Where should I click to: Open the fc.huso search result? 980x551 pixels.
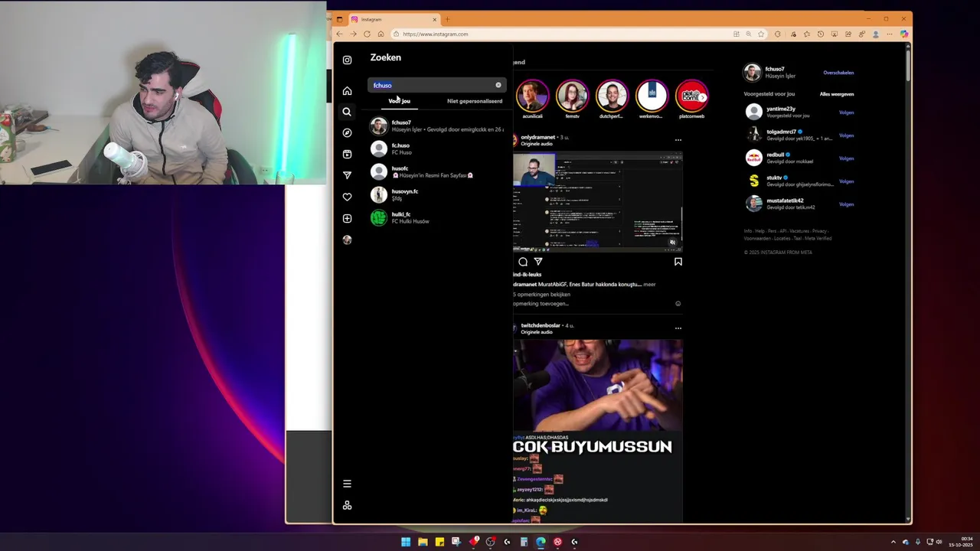436,148
